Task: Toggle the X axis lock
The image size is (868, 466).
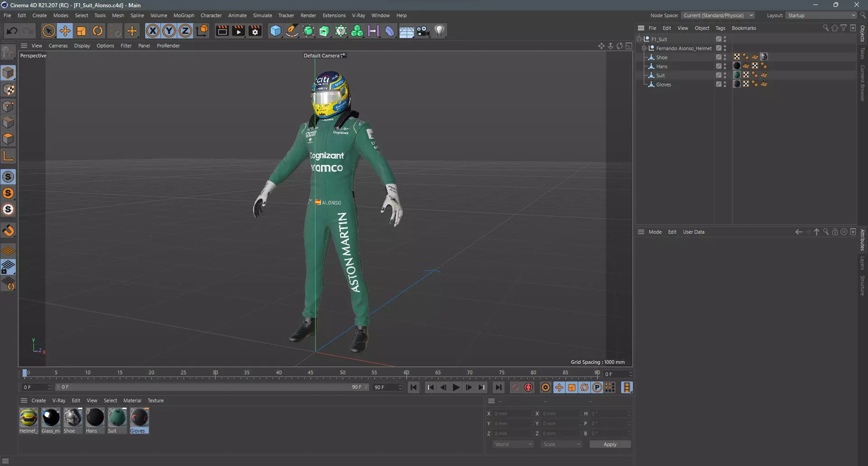Action: (152, 31)
